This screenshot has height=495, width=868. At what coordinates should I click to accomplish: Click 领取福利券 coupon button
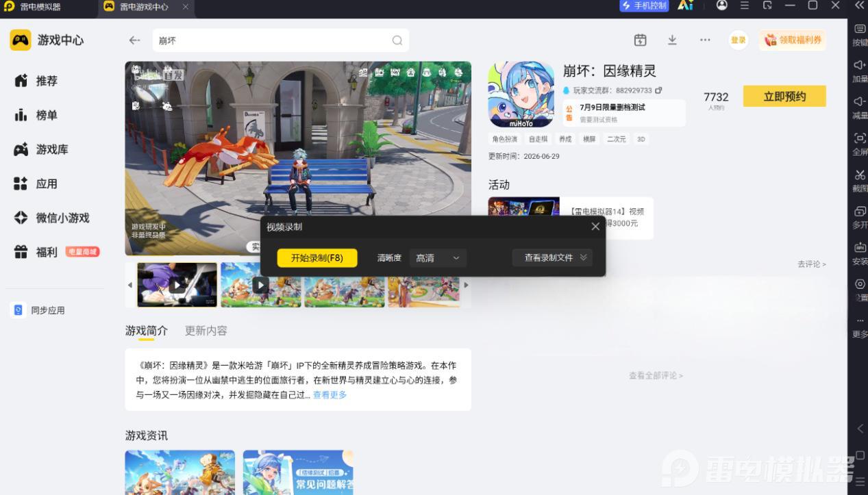coord(793,40)
